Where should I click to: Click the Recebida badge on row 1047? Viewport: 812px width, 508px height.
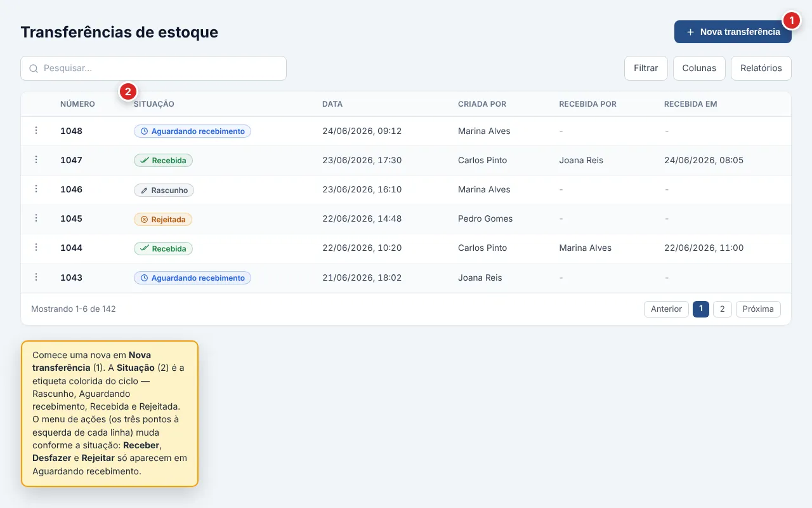click(x=163, y=161)
